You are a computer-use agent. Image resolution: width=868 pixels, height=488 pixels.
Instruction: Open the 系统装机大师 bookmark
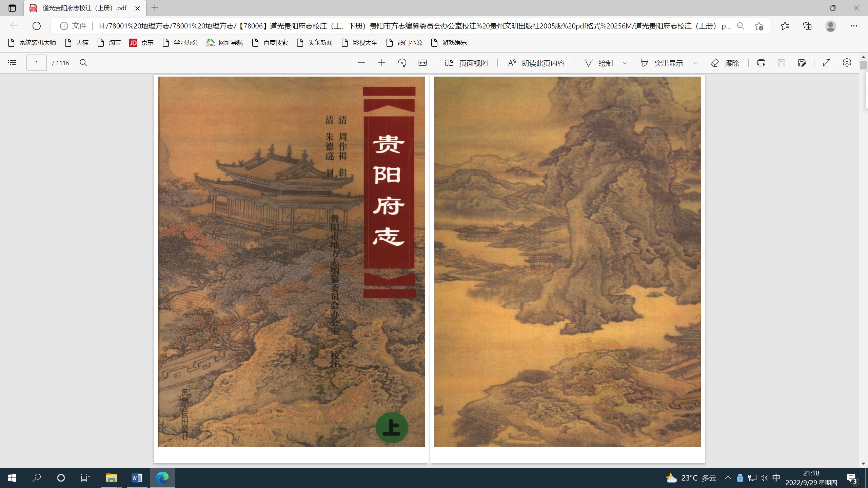point(32,43)
